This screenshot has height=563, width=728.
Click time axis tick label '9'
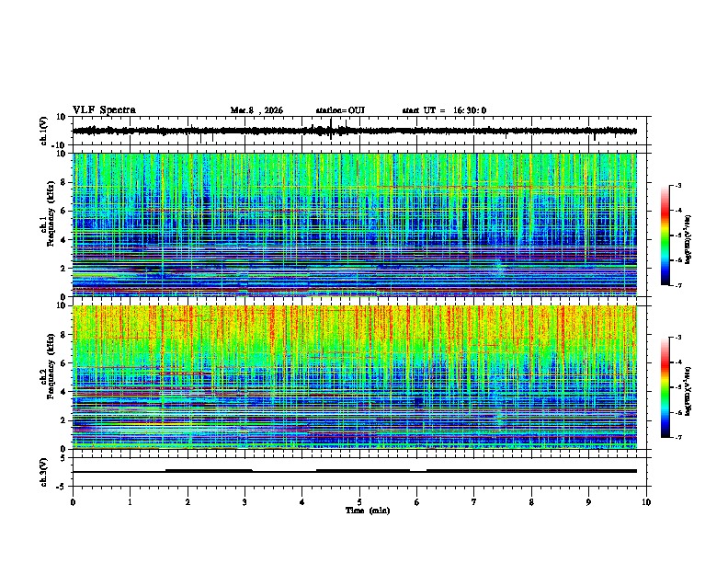pos(588,502)
